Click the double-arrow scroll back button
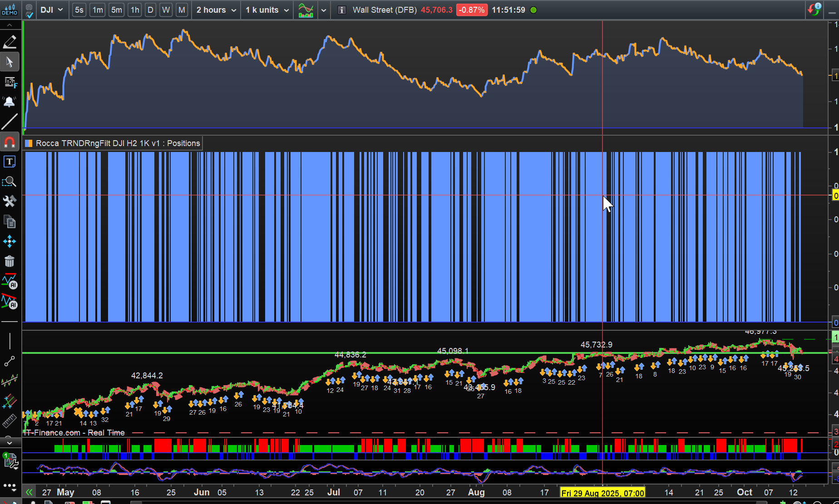This screenshot has height=504, width=839. [29, 492]
